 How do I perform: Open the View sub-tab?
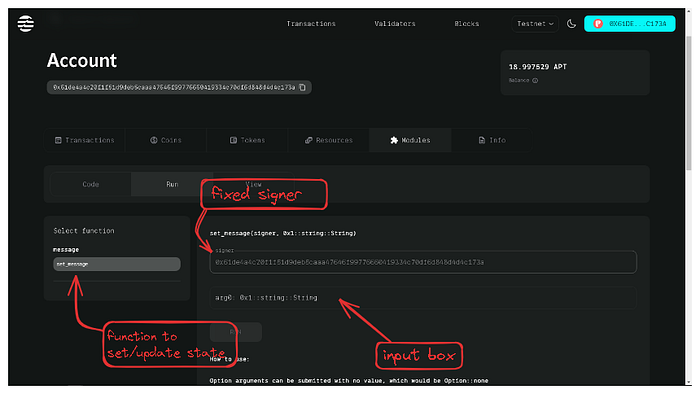click(253, 184)
